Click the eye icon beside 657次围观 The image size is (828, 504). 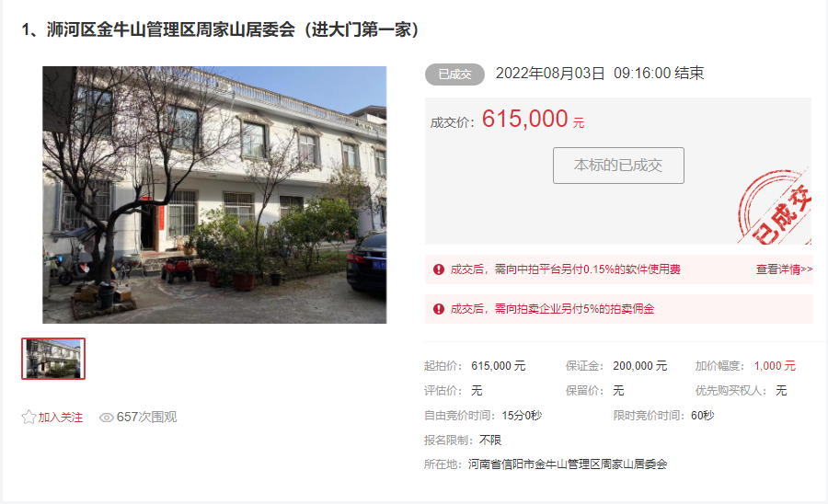click(107, 418)
